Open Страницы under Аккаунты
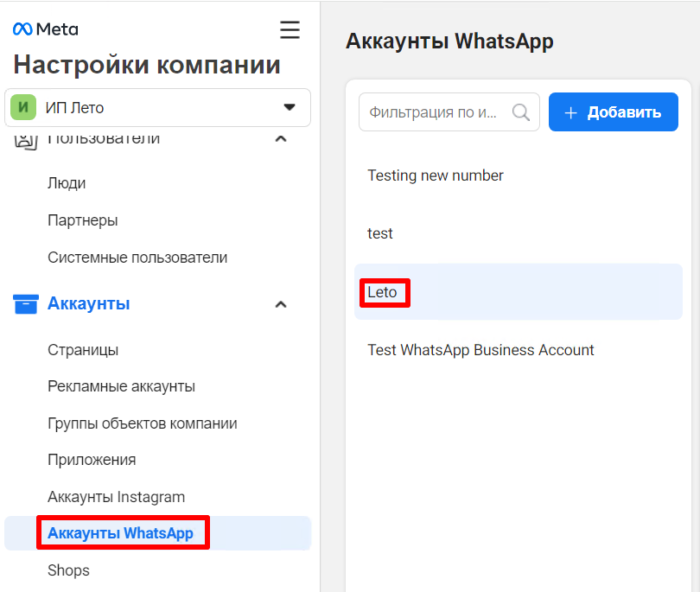The image size is (700, 592). point(83,350)
